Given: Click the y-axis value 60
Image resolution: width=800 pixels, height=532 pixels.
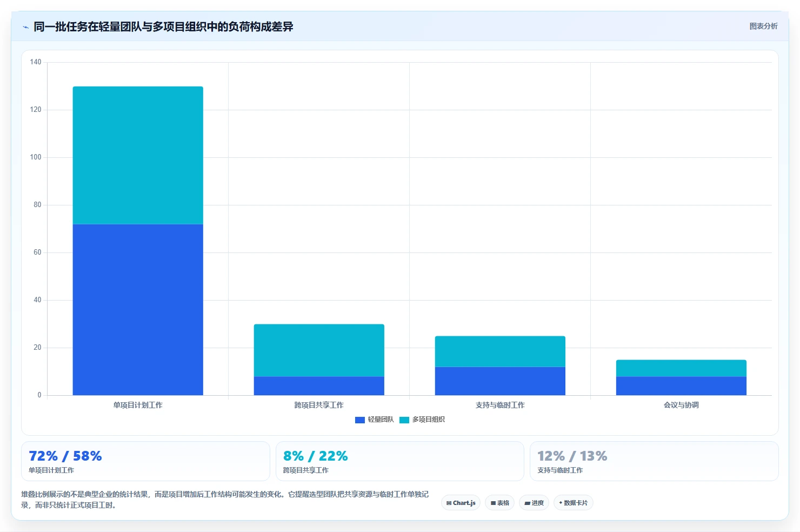Looking at the screenshot, I should pyautogui.click(x=37, y=252).
